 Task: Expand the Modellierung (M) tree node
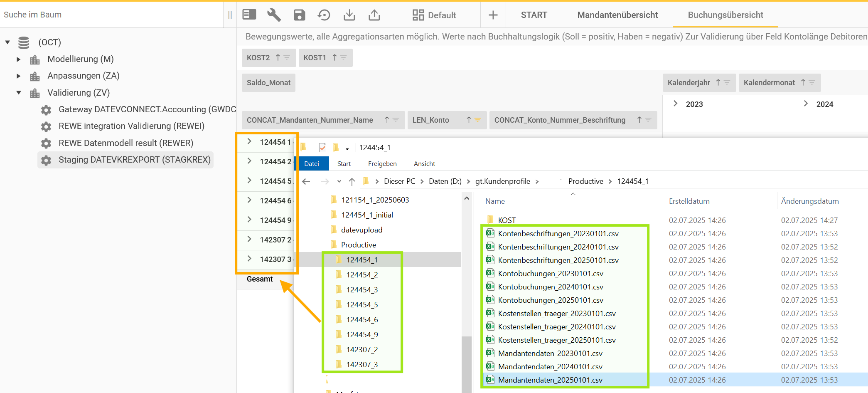click(18, 59)
